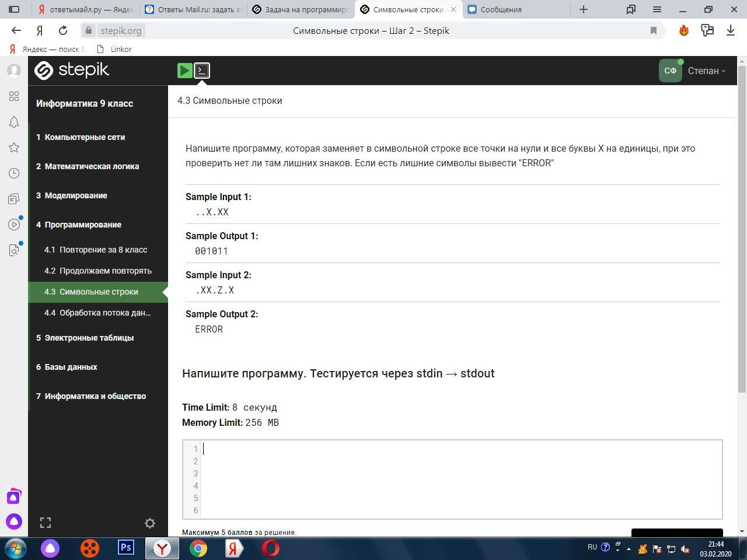Open the Windows Start button
The height and width of the screenshot is (560, 747).
15,548
